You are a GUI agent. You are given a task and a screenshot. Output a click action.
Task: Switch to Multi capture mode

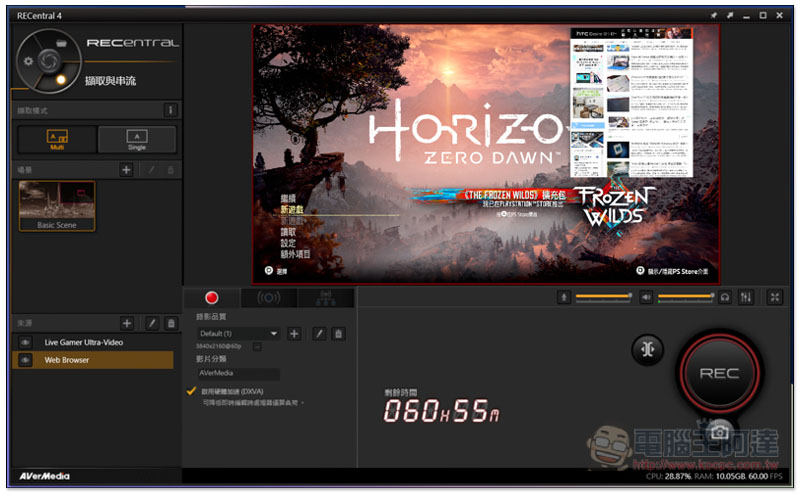[57, 139]
